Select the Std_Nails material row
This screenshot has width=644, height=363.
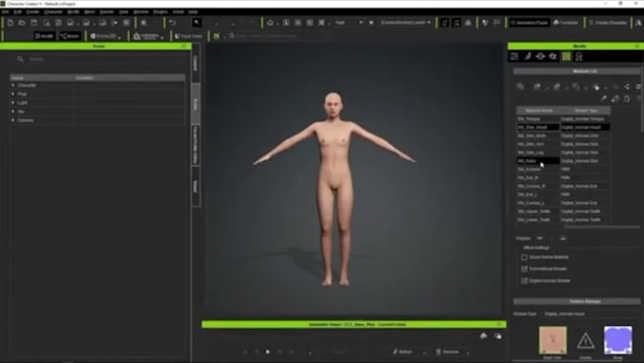[x=563, y=161]
